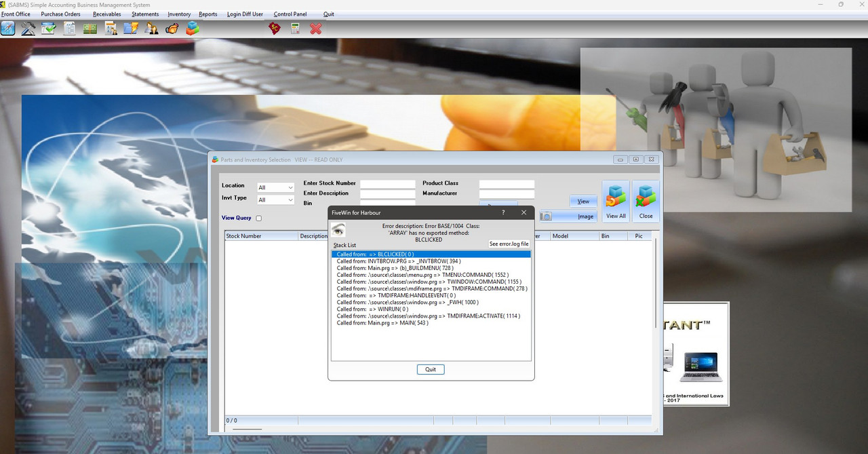Click the two people users toolbar icon
The height and width of the screenshot is (454, 868).
click(152, 29)
